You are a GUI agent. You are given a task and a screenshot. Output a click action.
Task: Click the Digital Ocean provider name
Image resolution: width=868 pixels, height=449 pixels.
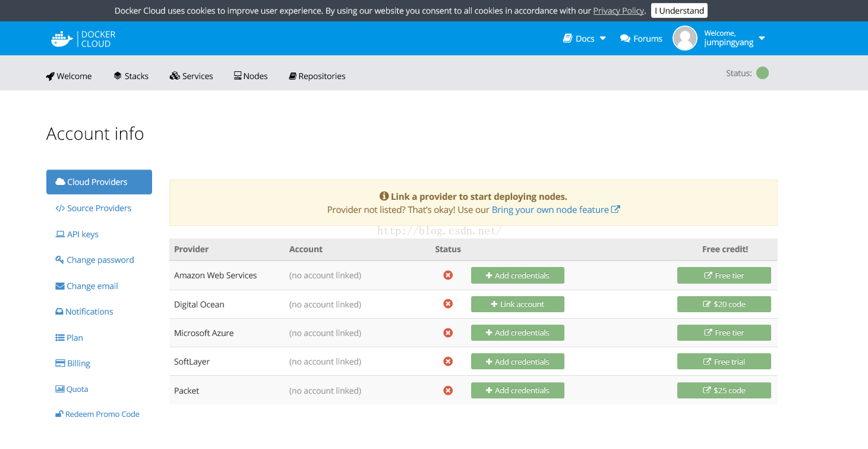pos(199,304)
